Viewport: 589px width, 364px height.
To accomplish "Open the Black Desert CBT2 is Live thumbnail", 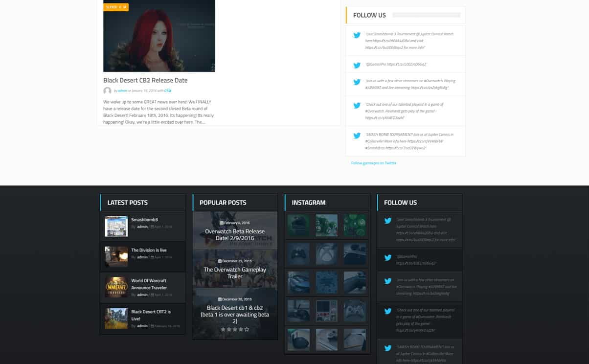I will point(116,318).
